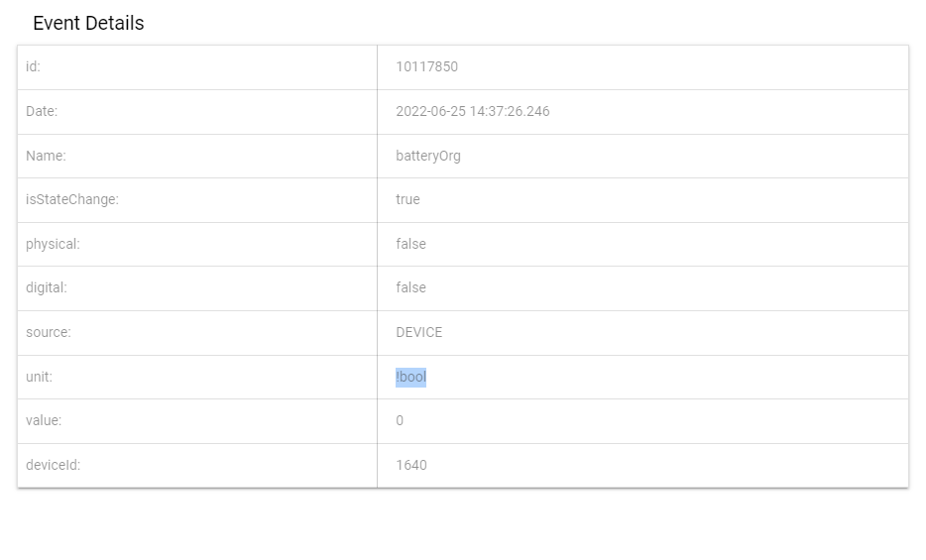The width and height of the screenshot is (926, 560).
Task: Select the batteryOrg name value
Action: [x=428, y=156]
